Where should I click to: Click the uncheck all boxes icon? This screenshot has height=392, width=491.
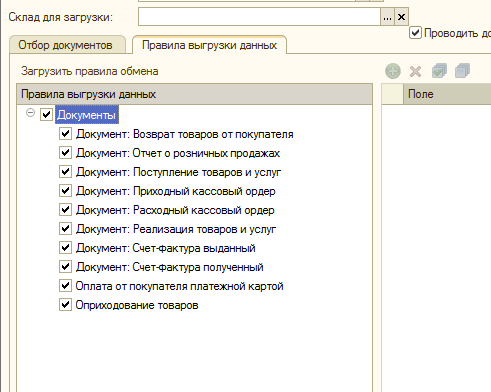(x=462, y=71)
